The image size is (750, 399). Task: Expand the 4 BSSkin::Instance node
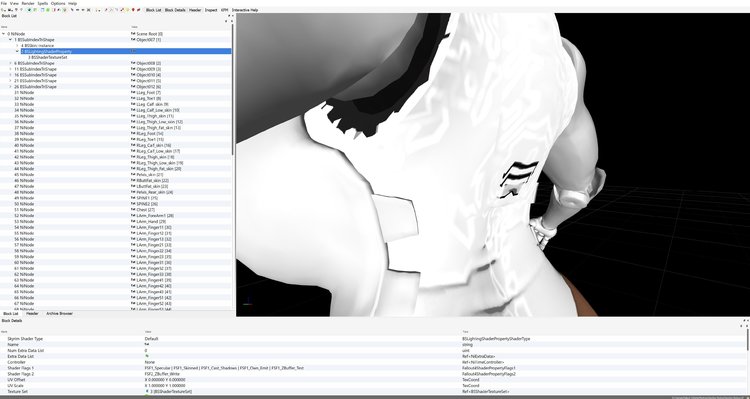(x=17, y=45)
